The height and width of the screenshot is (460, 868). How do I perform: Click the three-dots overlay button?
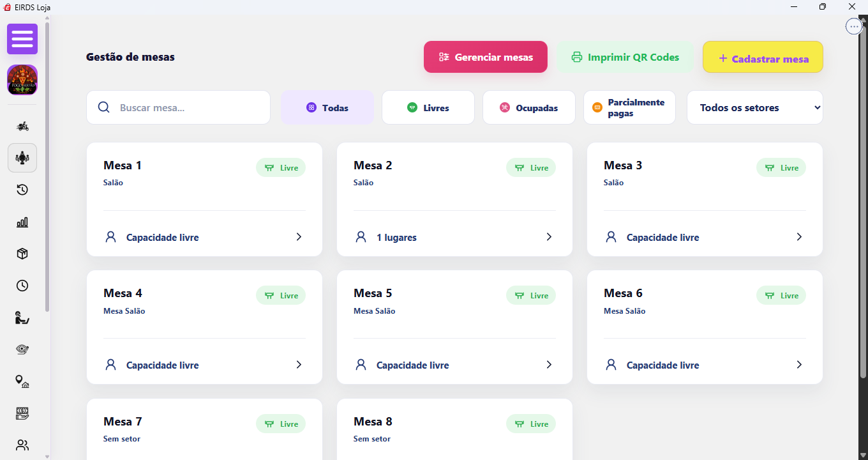tap(854, 27)
